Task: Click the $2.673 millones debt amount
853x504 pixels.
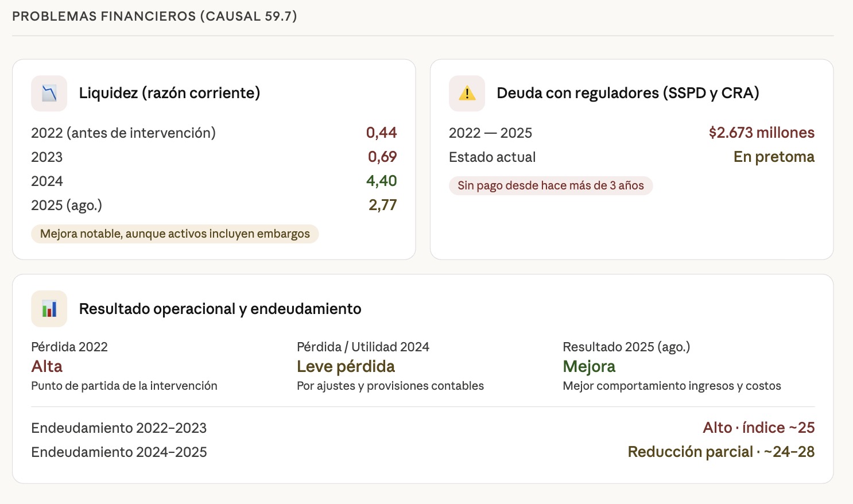Action: point(761,133)
